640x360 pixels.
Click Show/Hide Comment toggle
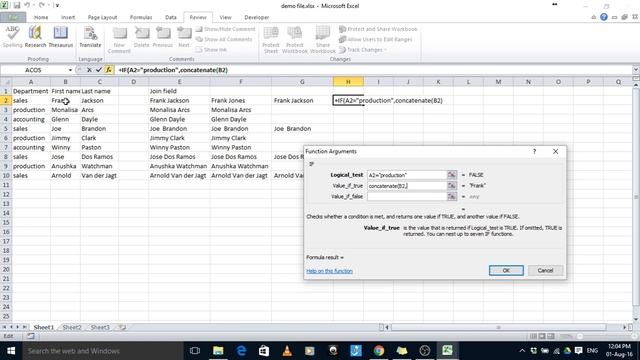tap(225, 29)
